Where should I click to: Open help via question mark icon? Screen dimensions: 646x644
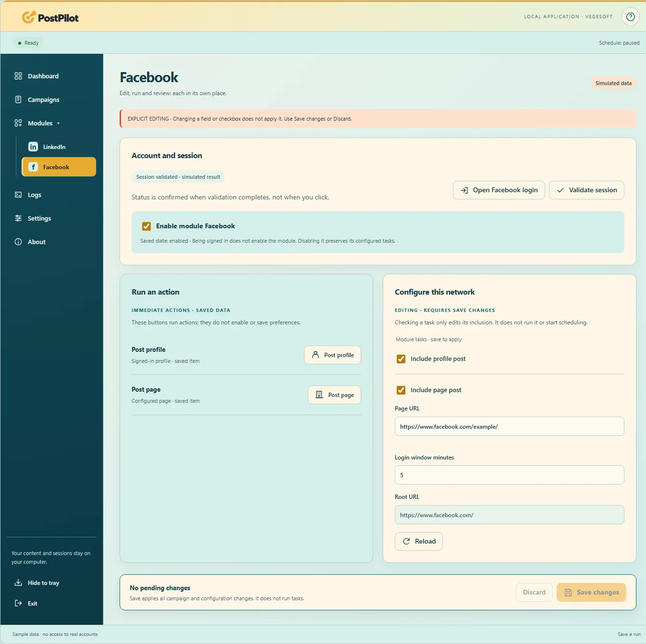click(631, 17)
